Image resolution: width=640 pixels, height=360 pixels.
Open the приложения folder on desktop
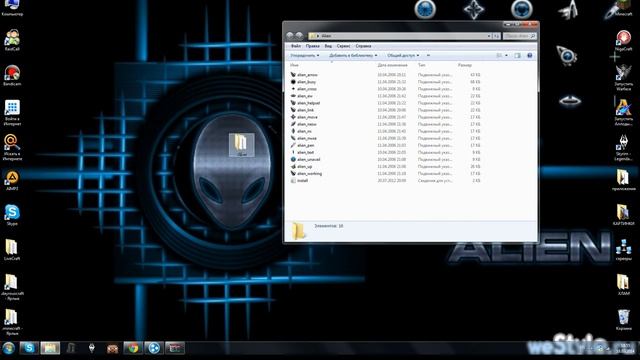click(623, 180)
